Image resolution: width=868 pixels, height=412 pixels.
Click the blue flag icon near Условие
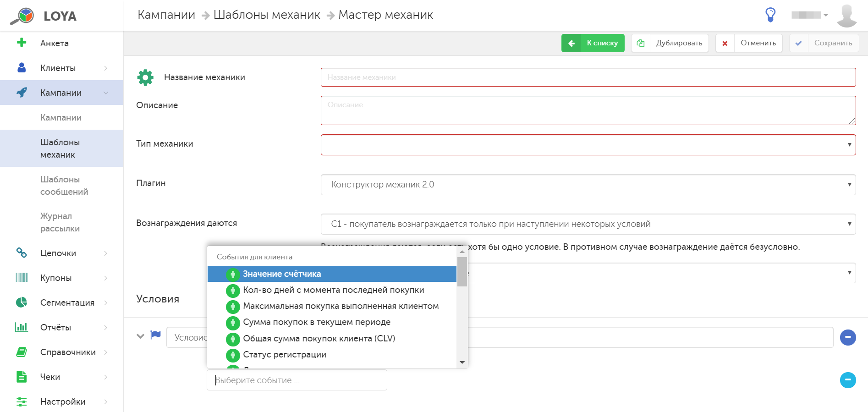coord(156,335)
